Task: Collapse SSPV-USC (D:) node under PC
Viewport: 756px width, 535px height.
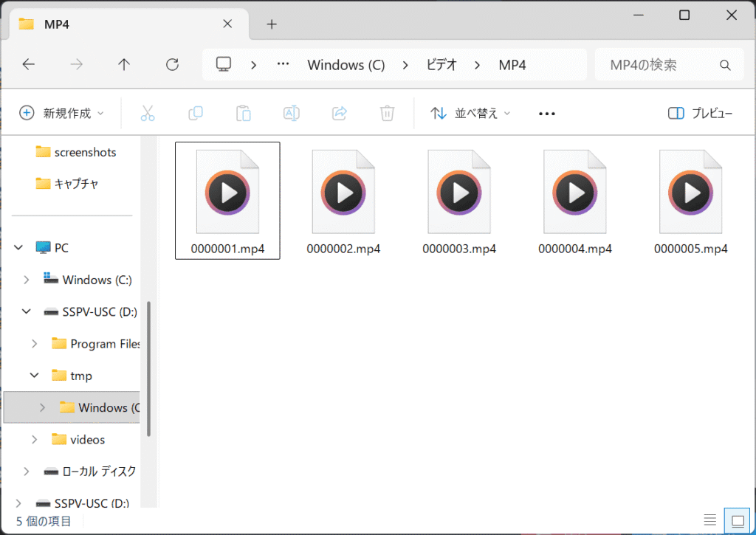Action: tap(27, 312)
